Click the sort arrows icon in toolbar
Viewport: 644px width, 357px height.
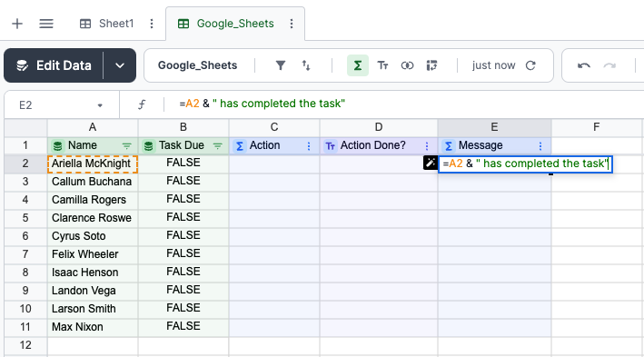306,65
